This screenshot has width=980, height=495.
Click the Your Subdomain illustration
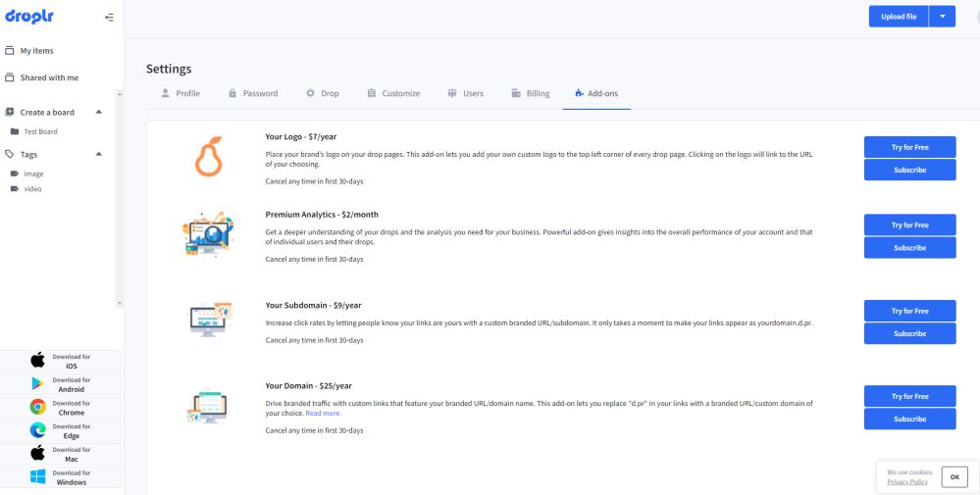pyautogui.click(x=210, y=319)
